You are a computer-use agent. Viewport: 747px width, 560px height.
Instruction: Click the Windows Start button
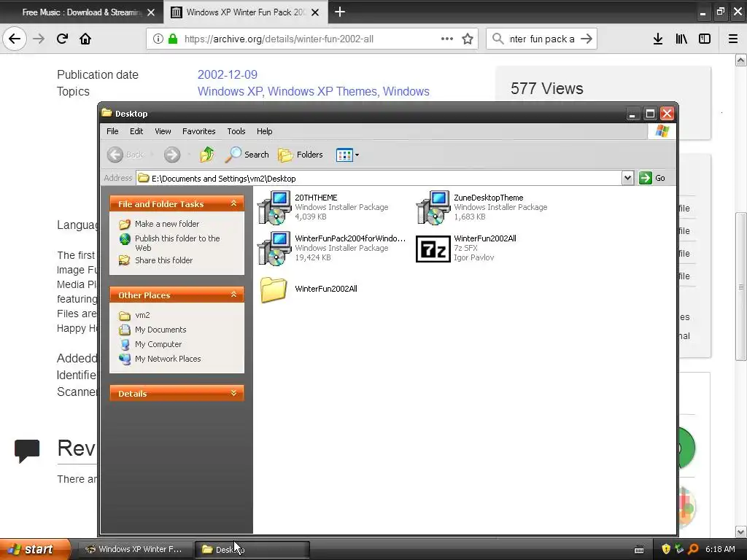pos(34,549)
